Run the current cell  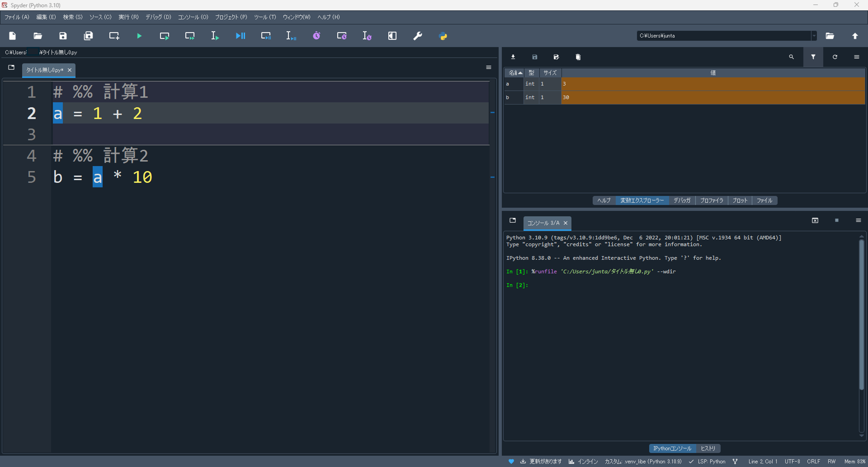point(165,36)
